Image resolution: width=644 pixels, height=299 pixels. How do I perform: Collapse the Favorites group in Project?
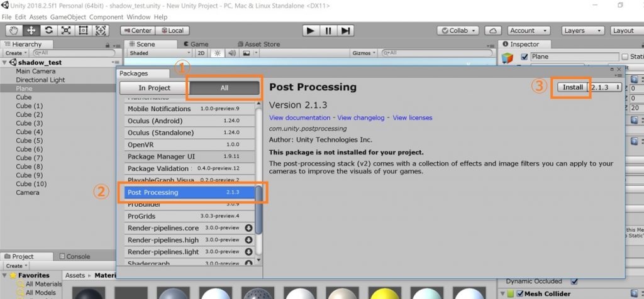pos(4,275)
